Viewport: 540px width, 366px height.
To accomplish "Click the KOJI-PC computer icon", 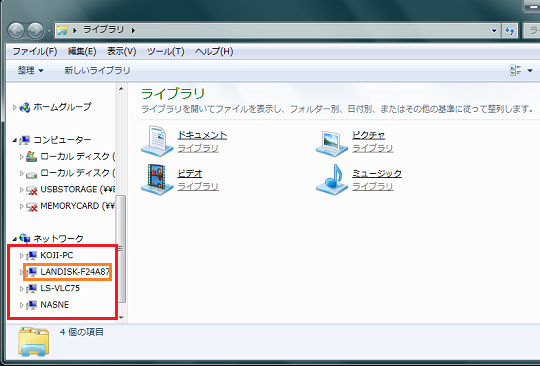I will tap(32, 255).
